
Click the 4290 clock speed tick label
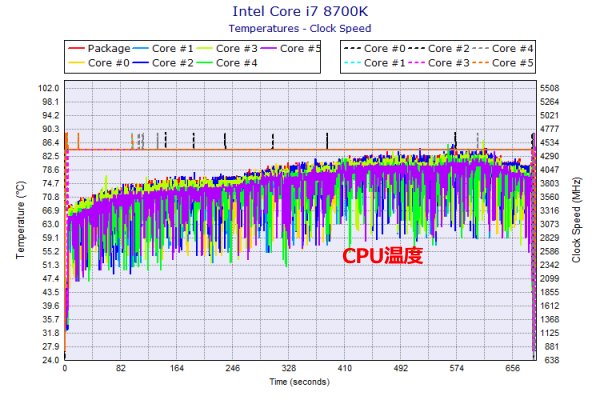549,156
